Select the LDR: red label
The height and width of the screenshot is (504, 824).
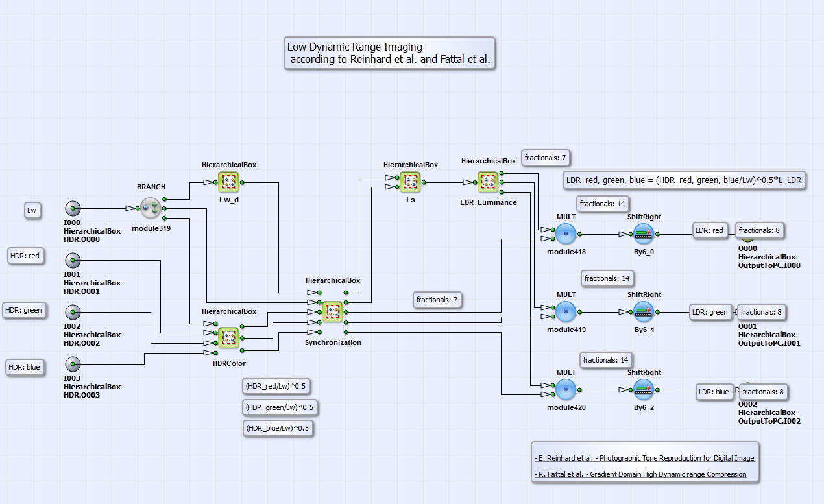tap(709, 230)
